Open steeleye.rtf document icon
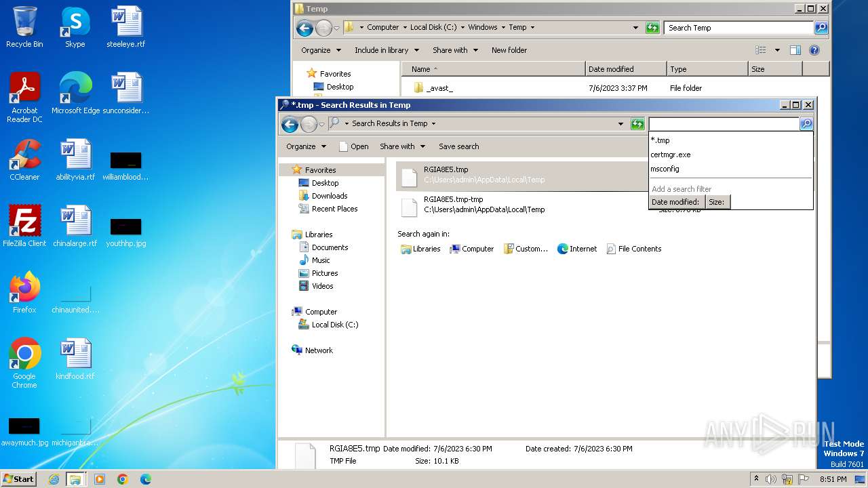Screen dimensions: 868x488 point(126,27)
